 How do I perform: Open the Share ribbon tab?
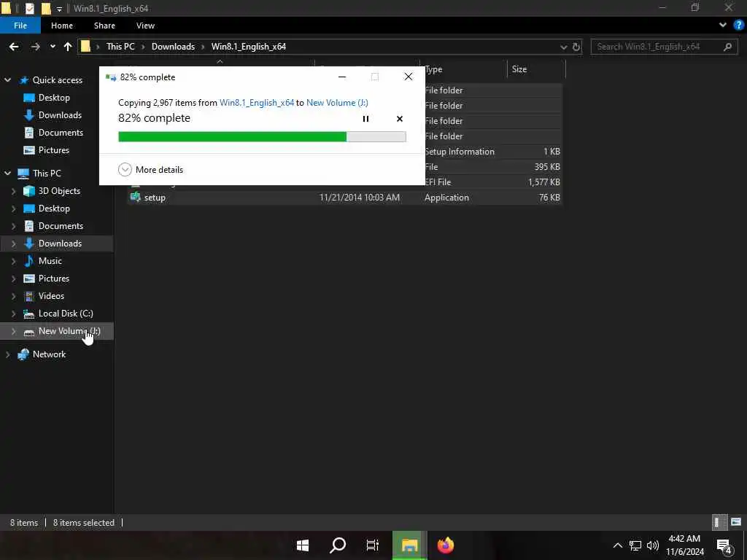pos(104,26)
